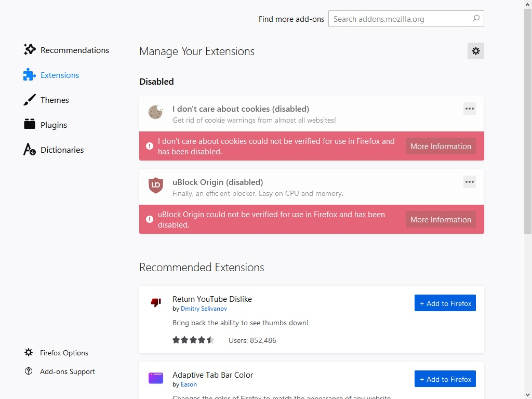The width and height of the screenshot is (532, 399).
Task: Click the warning icon in cookies extension alert
Action: tap(149, 146)
